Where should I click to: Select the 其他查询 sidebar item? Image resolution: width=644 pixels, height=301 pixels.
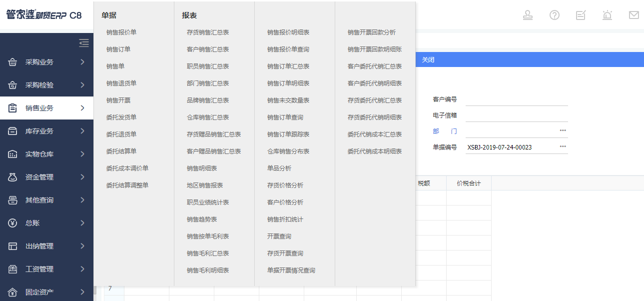(39, 200)
